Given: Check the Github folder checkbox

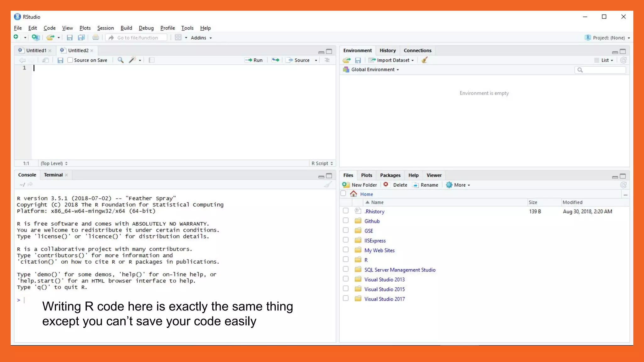Looking at the screenshot, I should [346, 221].
